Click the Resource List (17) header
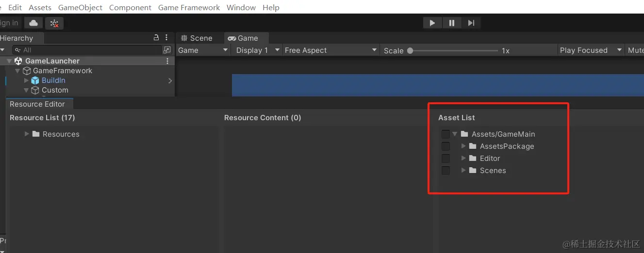 pos(42,117)
